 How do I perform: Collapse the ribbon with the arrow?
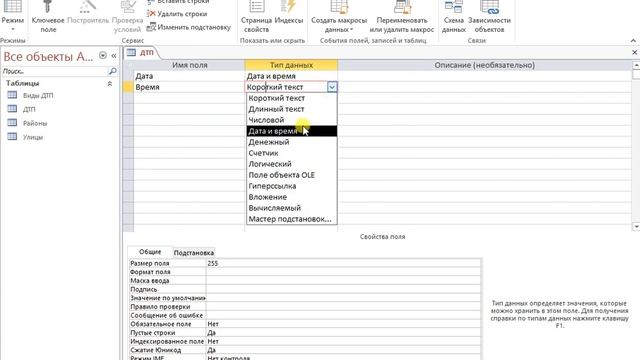pos(633,40)
